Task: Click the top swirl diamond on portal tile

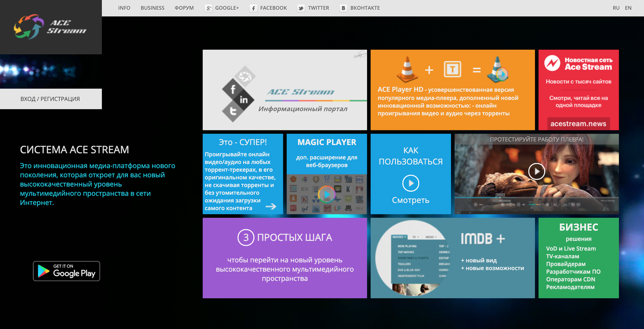Action: click(245, 77)
